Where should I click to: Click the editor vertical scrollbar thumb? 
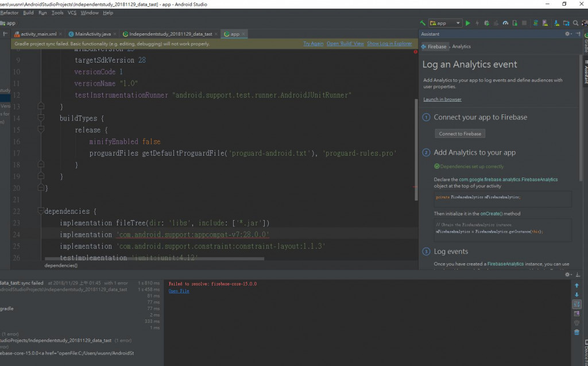416,149
